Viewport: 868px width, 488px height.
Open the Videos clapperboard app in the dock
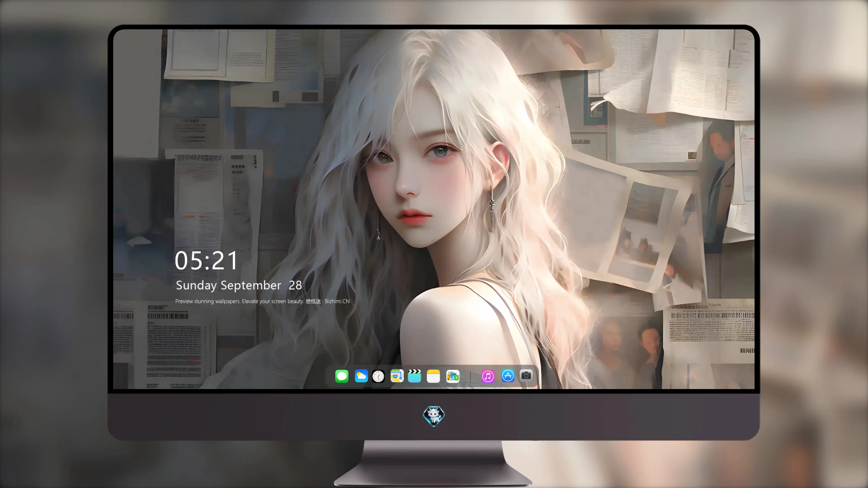(x=415, y=376)
